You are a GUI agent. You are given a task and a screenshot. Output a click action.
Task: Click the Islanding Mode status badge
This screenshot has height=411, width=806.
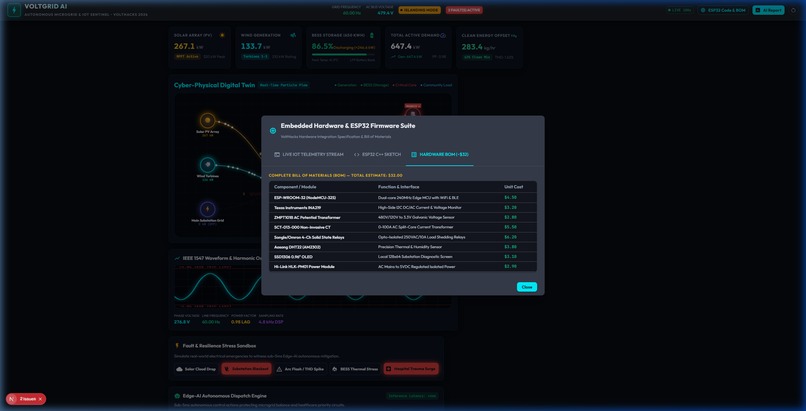point(420,10)
